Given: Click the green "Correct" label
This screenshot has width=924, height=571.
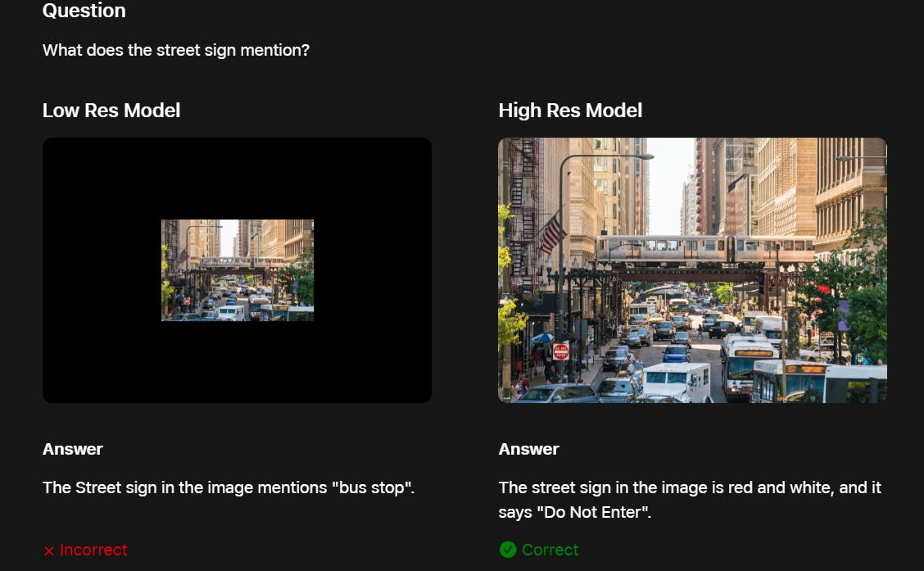Looking at the screenshot, I should pyautogui.click(x=550, y=550).
